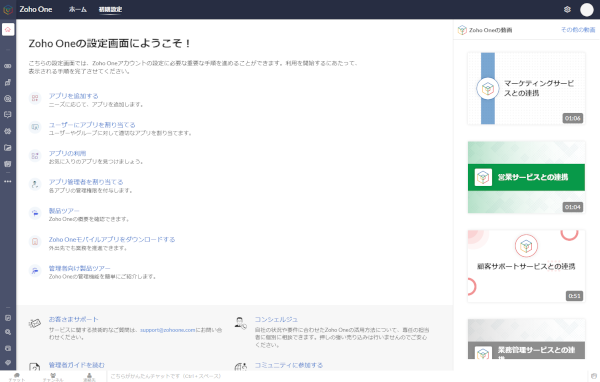
Task: Open the チャンネル tab in bottom bar
Action: coord(53,377)
